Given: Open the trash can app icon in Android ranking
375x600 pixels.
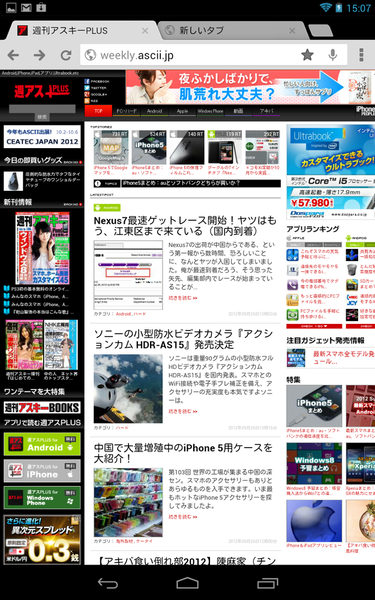Looking at the screenshot, I should click(x=352, y=269).
